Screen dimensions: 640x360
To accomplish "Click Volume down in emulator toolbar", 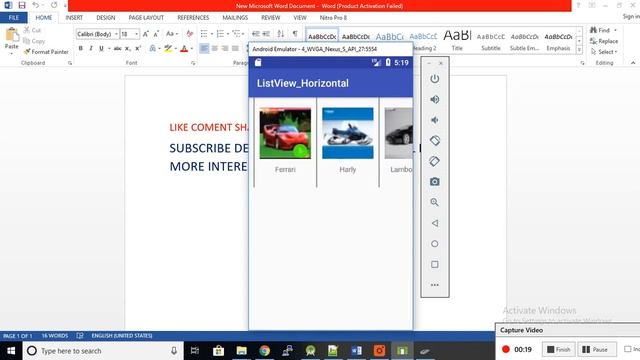I will point(435,120).
